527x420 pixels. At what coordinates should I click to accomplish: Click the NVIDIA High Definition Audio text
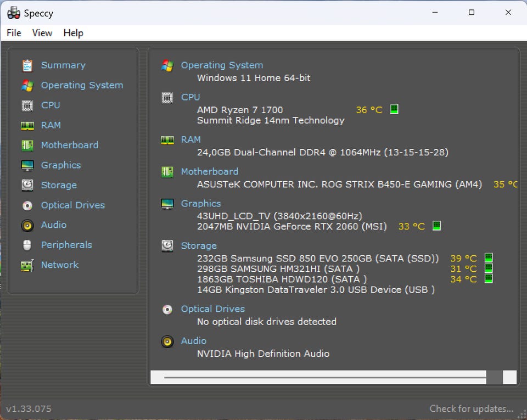tap(263, 354)
